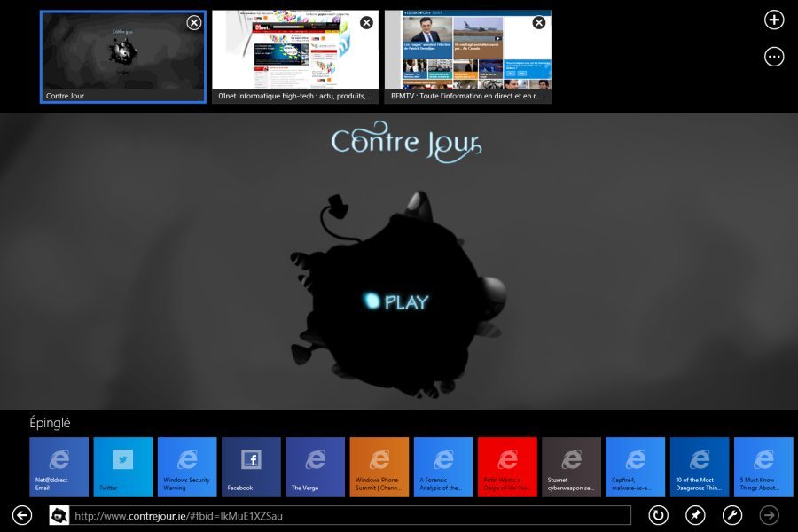Screen dimensions: 798x532
Task: Open the 10 of the Most Dangerous tile
Action: 700,466
